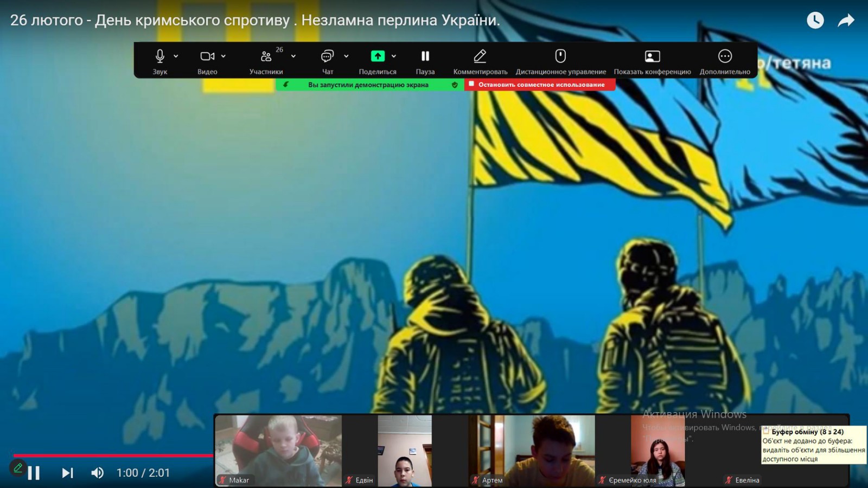
Task: Click the Евеліна participant name label
Action: coord(747,480)
